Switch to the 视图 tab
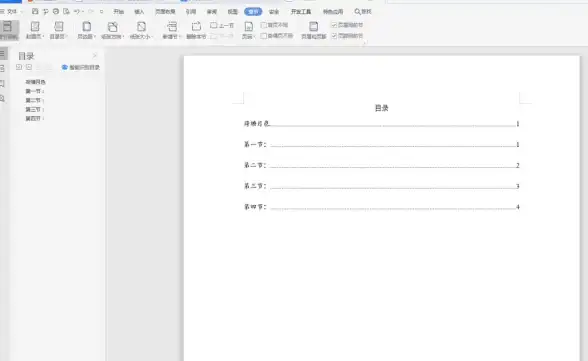 233,12
